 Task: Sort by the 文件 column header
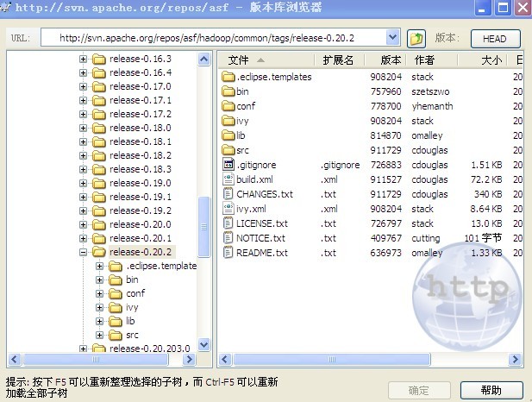click(266, 60)
